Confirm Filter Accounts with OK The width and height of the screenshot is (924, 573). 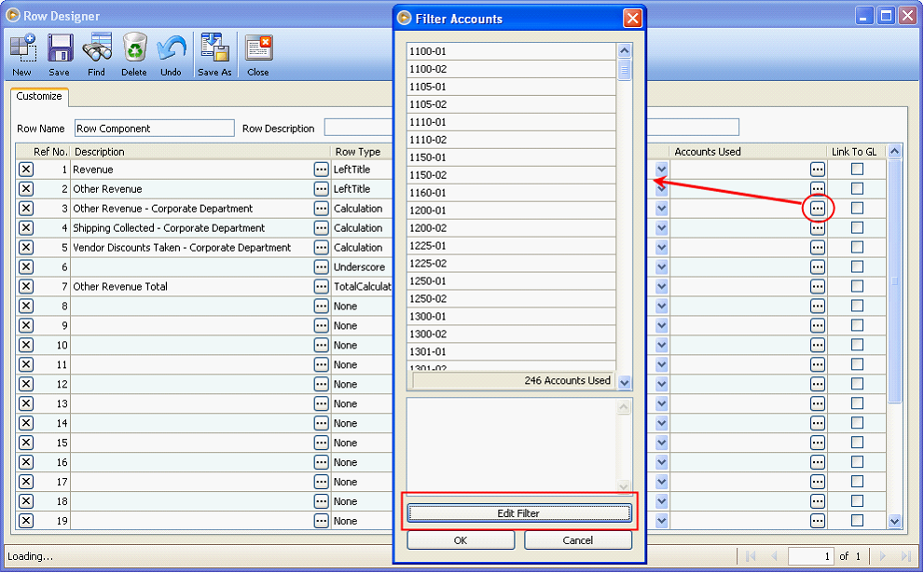pos(461,540)
